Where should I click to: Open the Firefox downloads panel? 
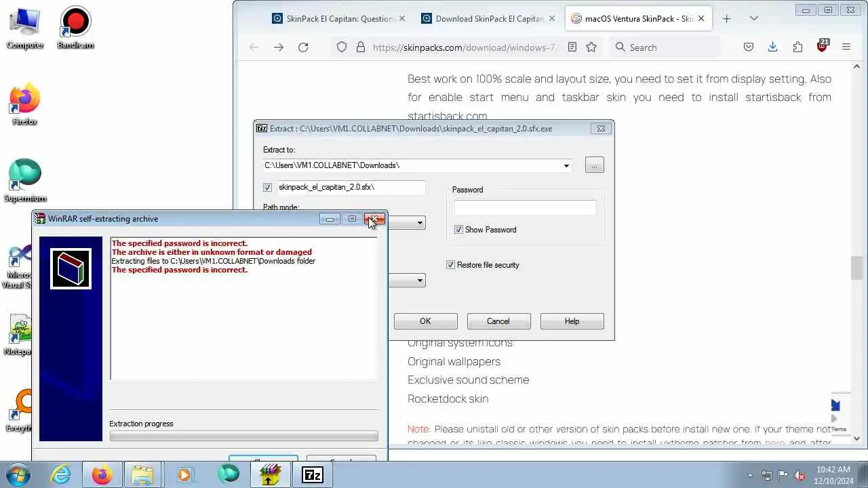pos(772,47)
